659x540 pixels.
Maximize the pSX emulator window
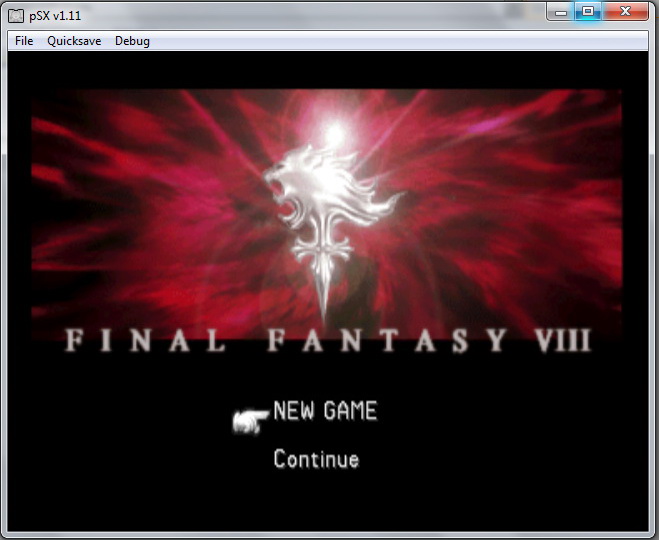click(588, 12)
